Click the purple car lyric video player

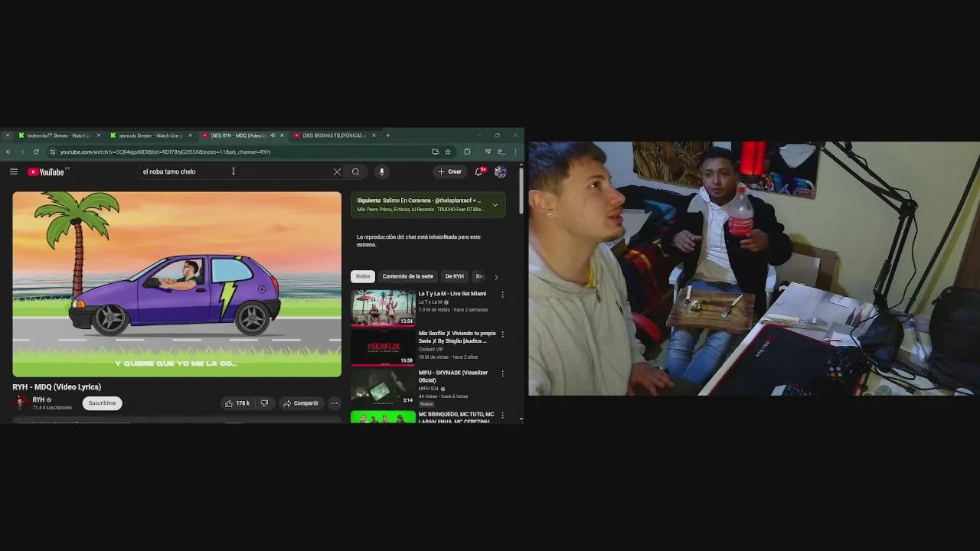[177, 284]
